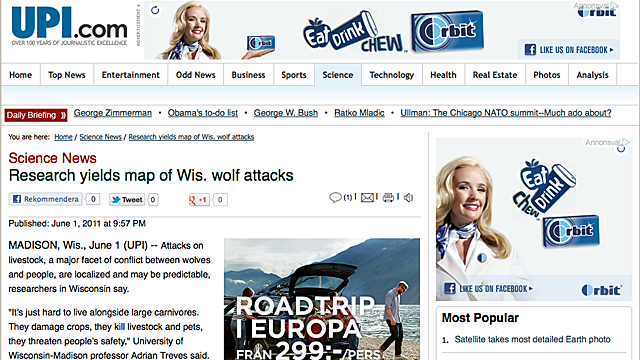The height and width of the screenshot is (360, 640).
Task: Click the Facebook Rekommendera button
Action: [x=45, y=199]
